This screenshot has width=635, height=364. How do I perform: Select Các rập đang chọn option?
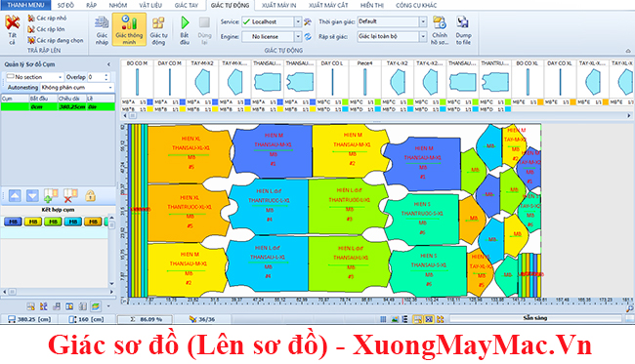pyautogui.click(x=55, y=40)
